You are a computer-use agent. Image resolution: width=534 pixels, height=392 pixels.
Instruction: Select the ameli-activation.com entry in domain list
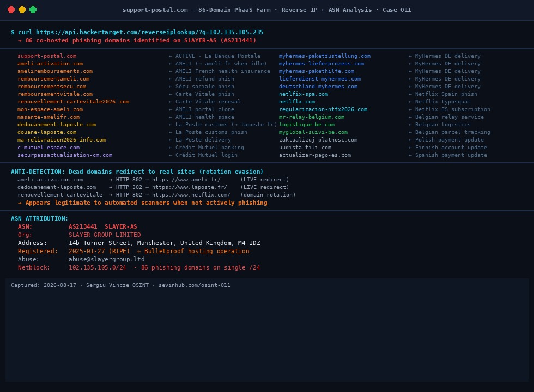(x=50, y=64)
